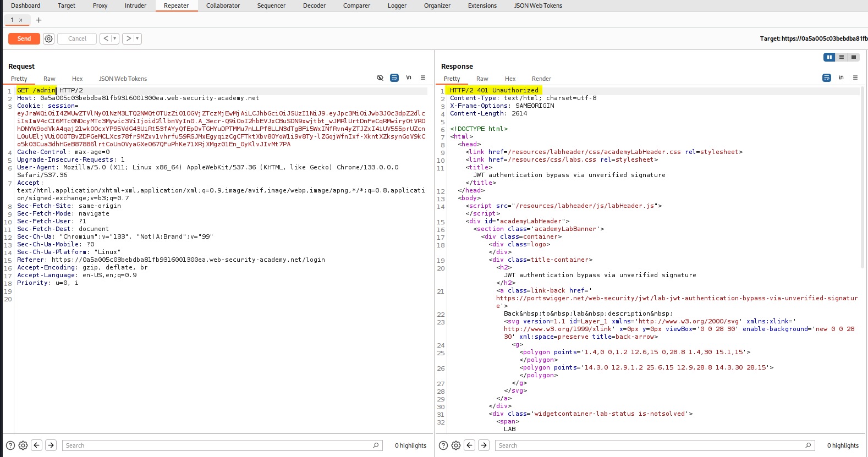This screenshot has height=457, width=868.
Task: Click the Response pane vertical scrollbar
Action: [862, 176]
